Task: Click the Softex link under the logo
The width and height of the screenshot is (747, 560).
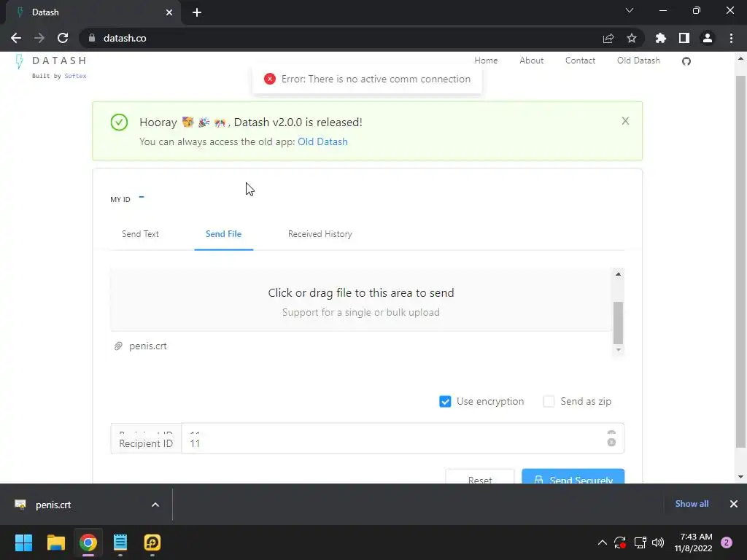Action: [75, 76]
